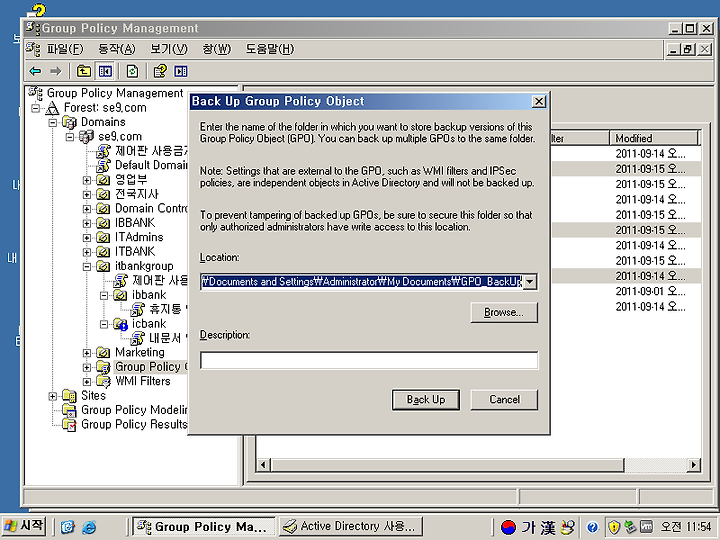This screenshot has width=720, height=540.
Task: Expand the 전국지사 OU node
Action: click(x=87, y=195)
